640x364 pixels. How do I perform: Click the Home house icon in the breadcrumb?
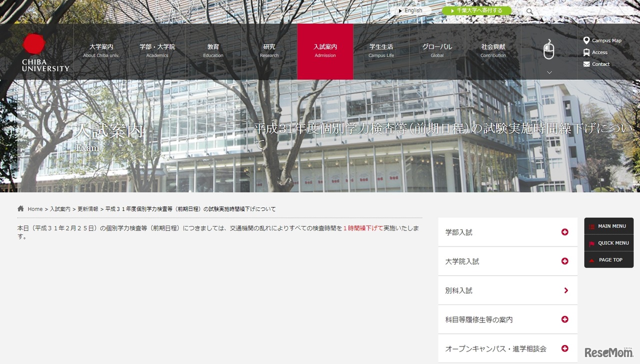tap(20, 208)
